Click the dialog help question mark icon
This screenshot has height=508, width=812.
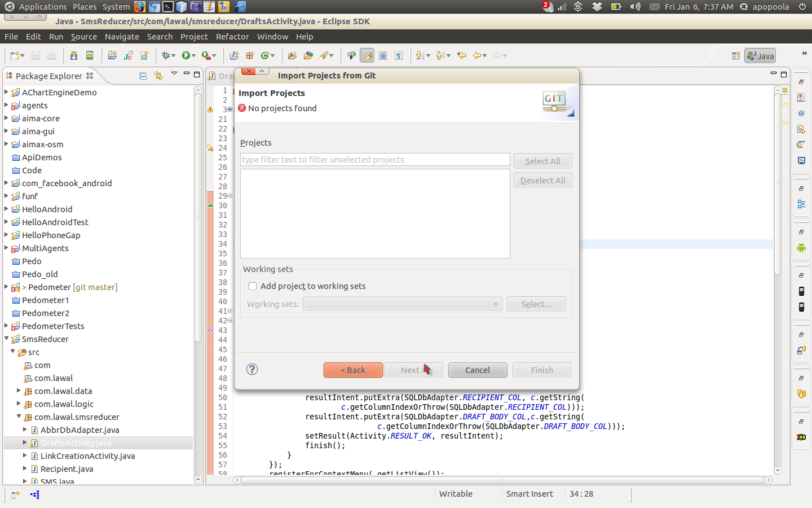coord(252,369)
